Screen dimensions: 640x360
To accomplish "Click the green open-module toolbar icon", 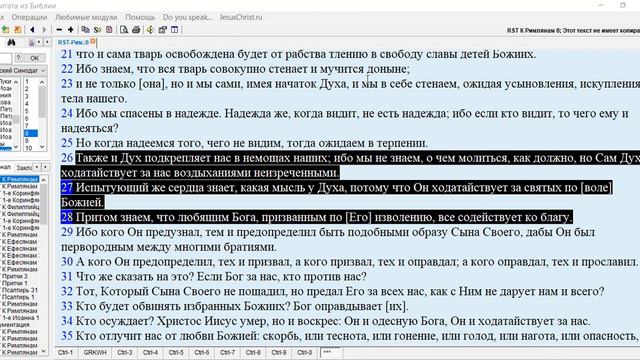I will point(5,29).
